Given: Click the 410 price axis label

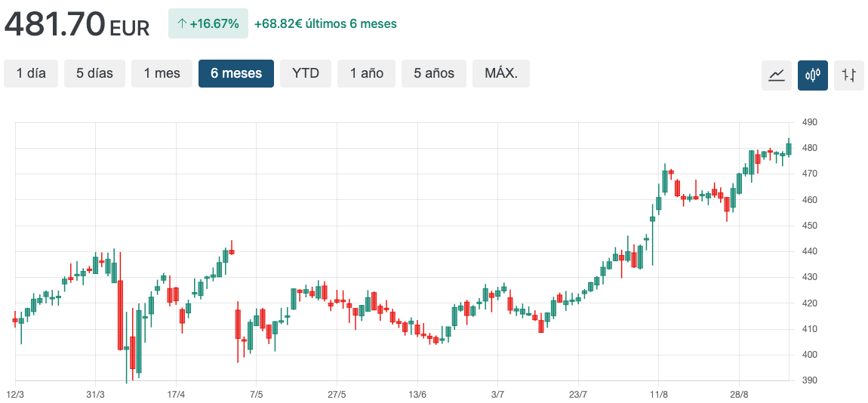Looking at the screenshot, I should [809, 329].
